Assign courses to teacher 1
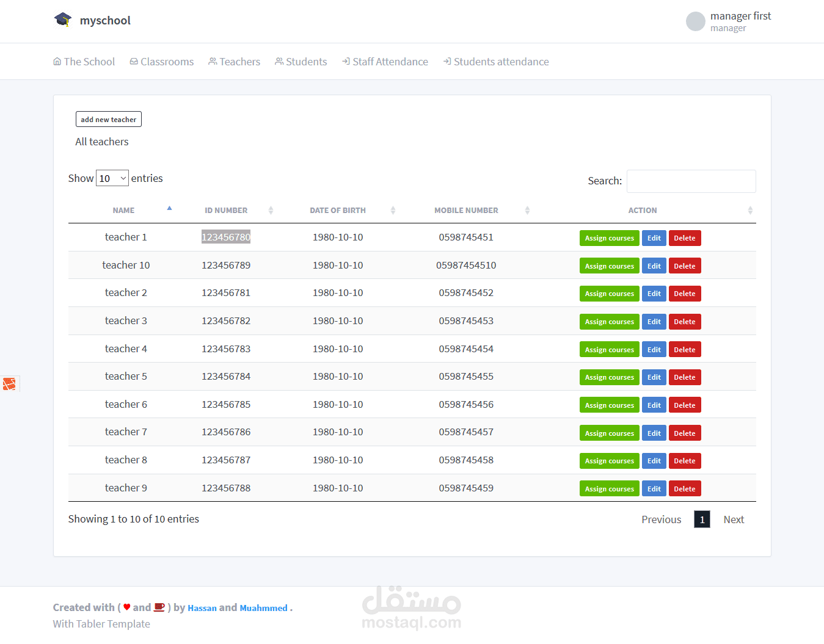This screenshot has height=644, width=824. coord(610,238)
